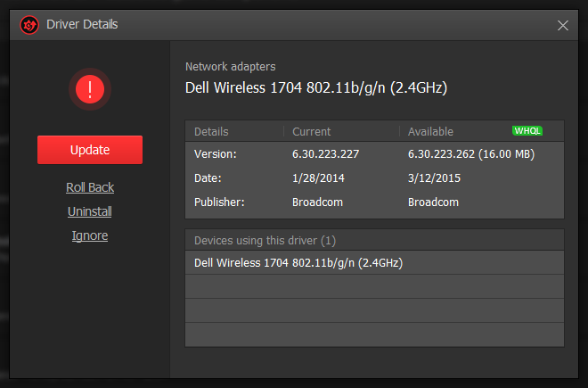Image resolution: width=588 pixels, height=388 pixels.
Task: Click the red Update button
Action: click(90, 150)
